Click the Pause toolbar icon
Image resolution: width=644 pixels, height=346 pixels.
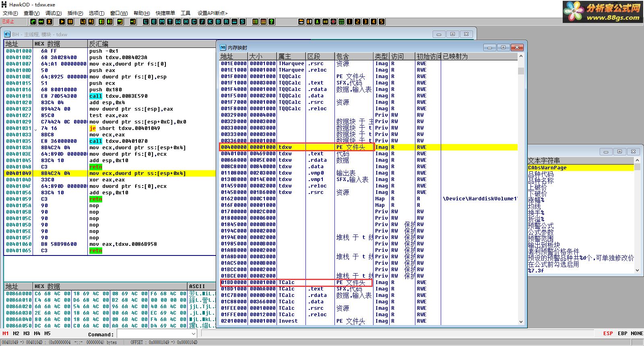[x=70, y=22]
